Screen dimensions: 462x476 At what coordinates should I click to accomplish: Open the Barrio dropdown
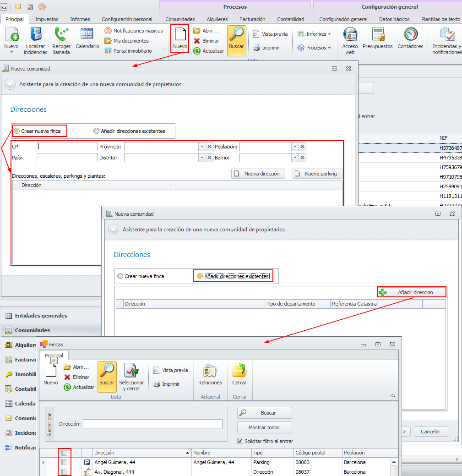(295, 158)
